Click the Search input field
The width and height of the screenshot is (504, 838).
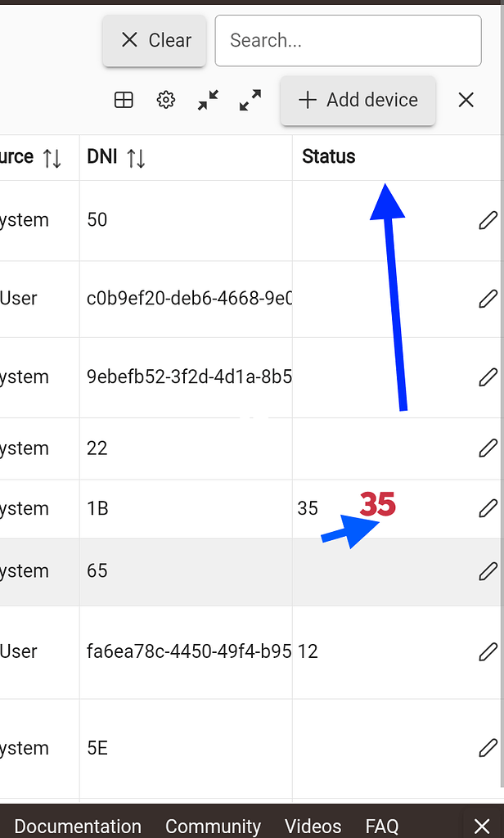[x=347, y=40]
